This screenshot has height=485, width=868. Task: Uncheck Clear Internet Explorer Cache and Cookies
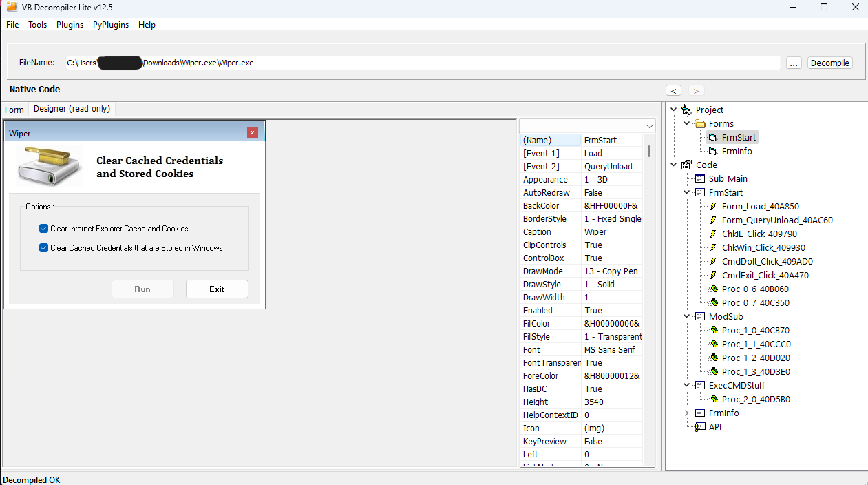pyautogui.click(x=44, y=229)
